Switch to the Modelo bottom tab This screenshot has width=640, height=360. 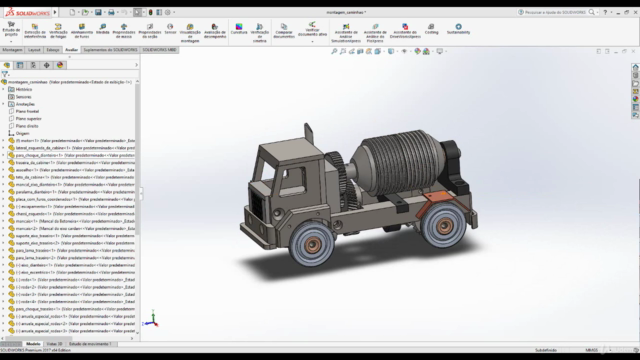(x=33, y=344)
